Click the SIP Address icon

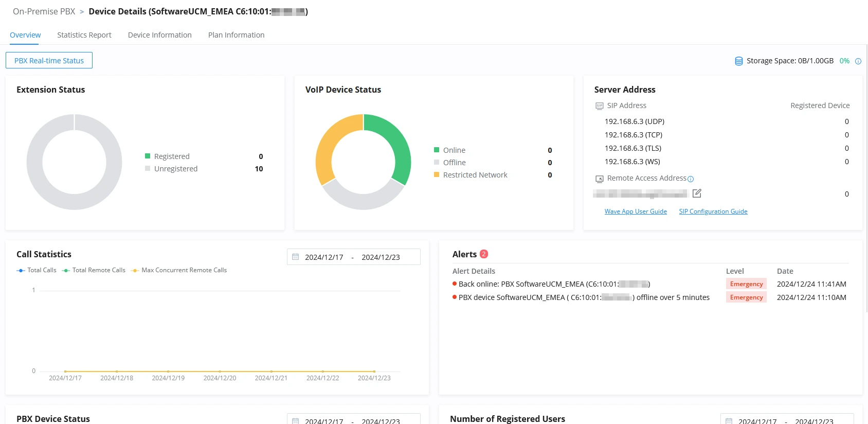point(600,106)
